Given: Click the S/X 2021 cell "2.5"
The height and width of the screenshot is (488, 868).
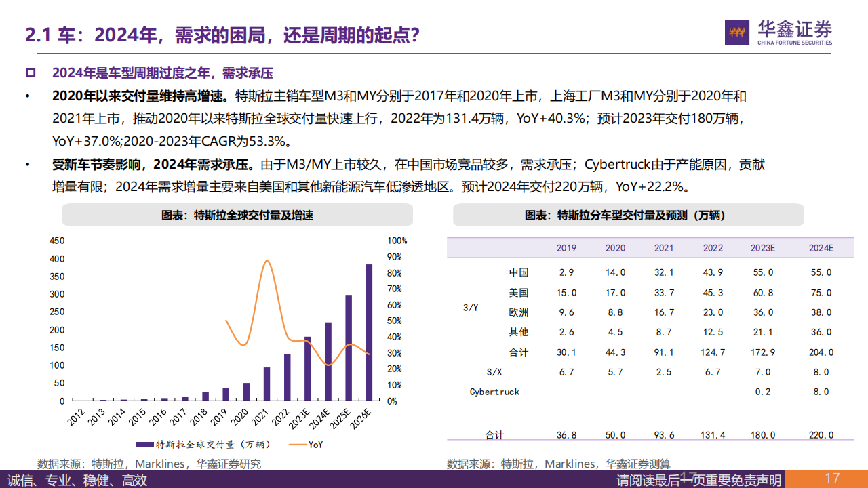Looking at the screenshot, I should coord(665,372).
